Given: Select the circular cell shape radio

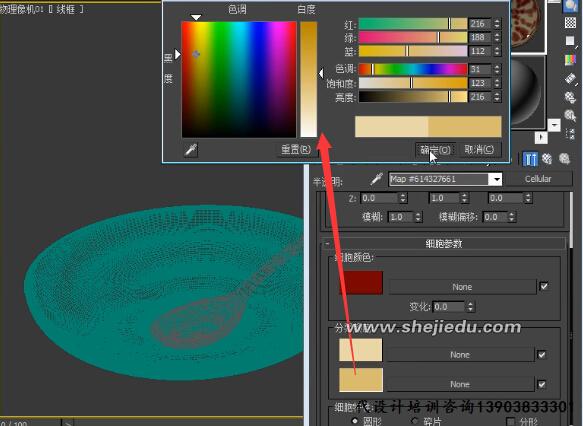Looking at the screenshot, I should (x=355, y=421).
